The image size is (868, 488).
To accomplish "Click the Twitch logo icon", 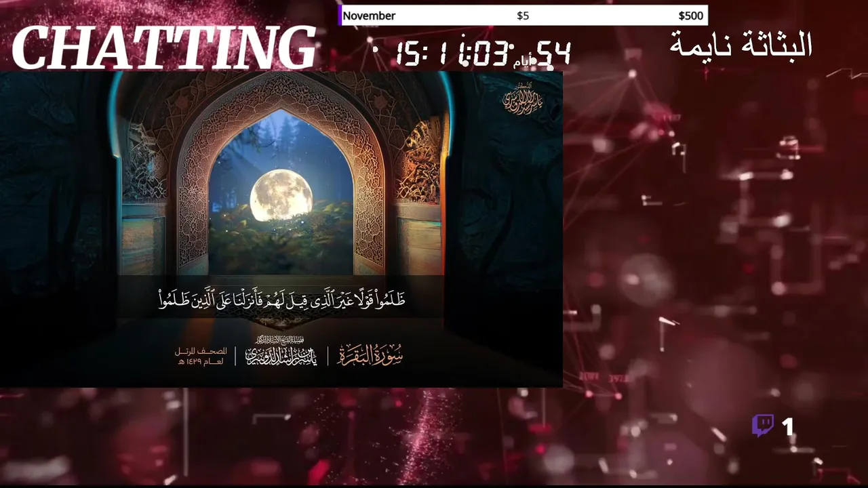I will pos(763,426).
